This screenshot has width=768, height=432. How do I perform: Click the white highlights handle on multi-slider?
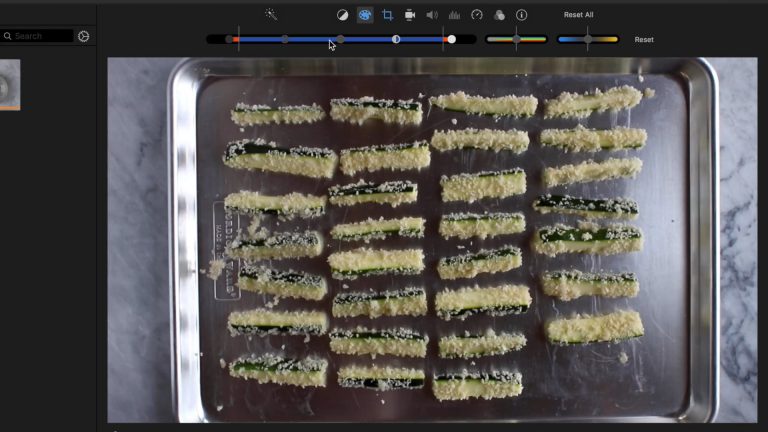pyautogui.click(x=452, y=39)
